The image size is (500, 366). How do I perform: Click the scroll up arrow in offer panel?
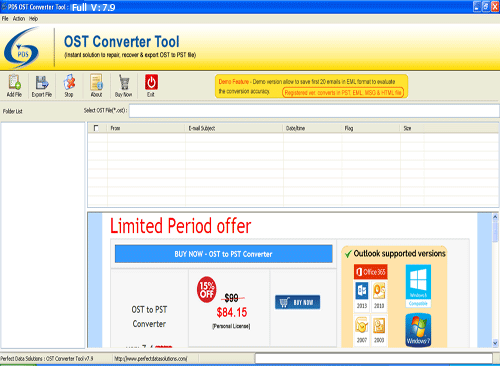coord(495,217)
